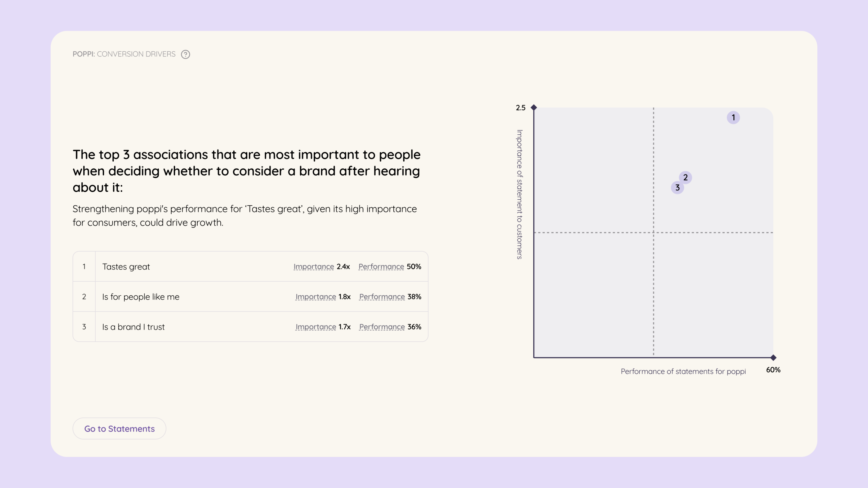
Task: Select data point 2 on the chart
Action: [685, 177]
